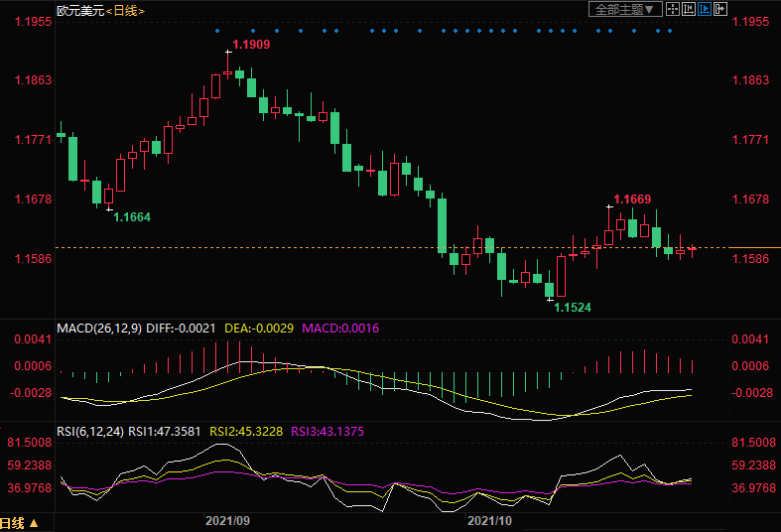Screen dimensions: 781x532
Task: Click the DEA:-0.0029 value label
Action: (x=260, y=328)
